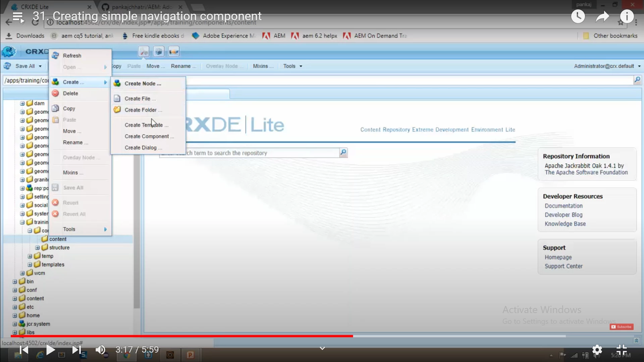Open YouTube video settings gear
The image size is (644, 362).
[597, 350]
